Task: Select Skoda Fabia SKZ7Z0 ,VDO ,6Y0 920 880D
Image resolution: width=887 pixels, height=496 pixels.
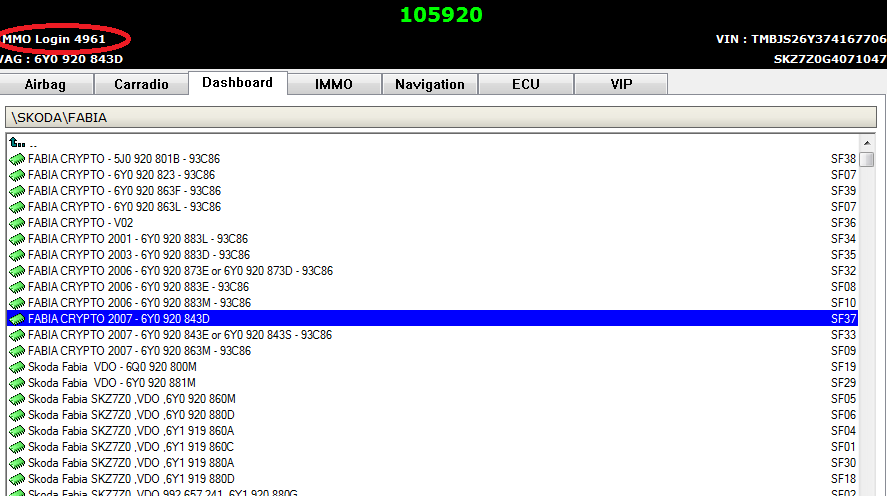Action: 131,415
